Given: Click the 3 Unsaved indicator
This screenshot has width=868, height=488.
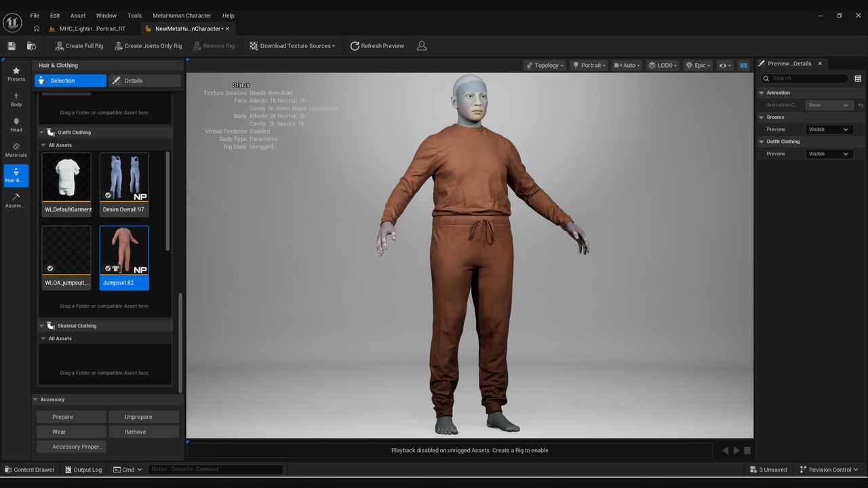Looking at the screenshot, I should (769, 470).
